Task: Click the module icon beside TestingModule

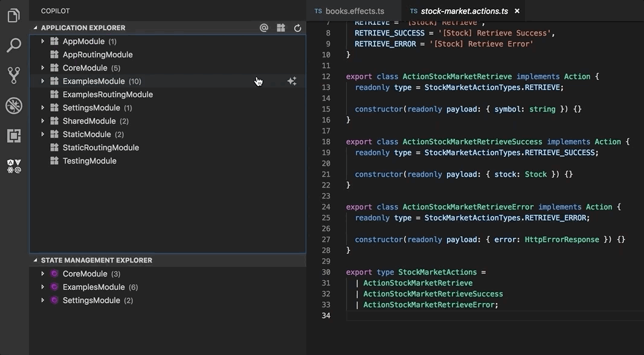Action: click(x=54, y=161)
